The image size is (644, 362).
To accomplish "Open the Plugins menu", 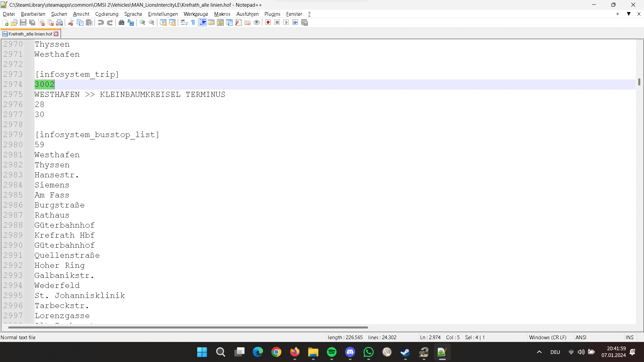I will click(x=272, y=14).
